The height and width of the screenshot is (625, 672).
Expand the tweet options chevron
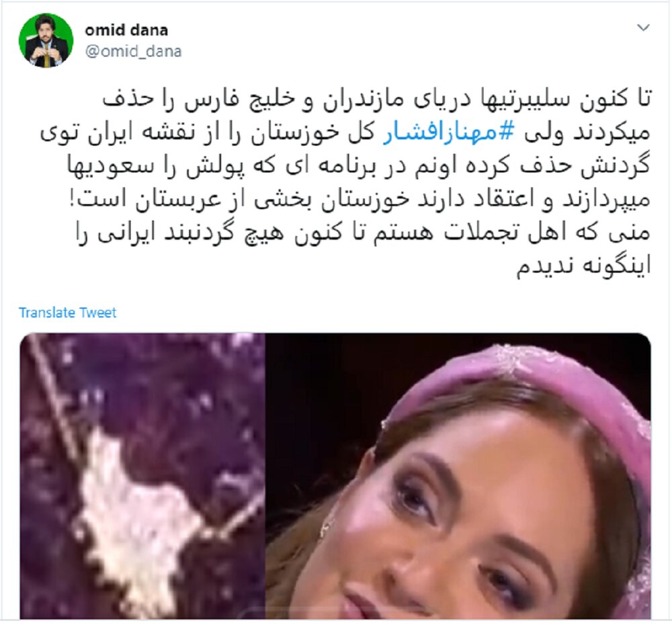pyautogui.click(x=644, y=28)
